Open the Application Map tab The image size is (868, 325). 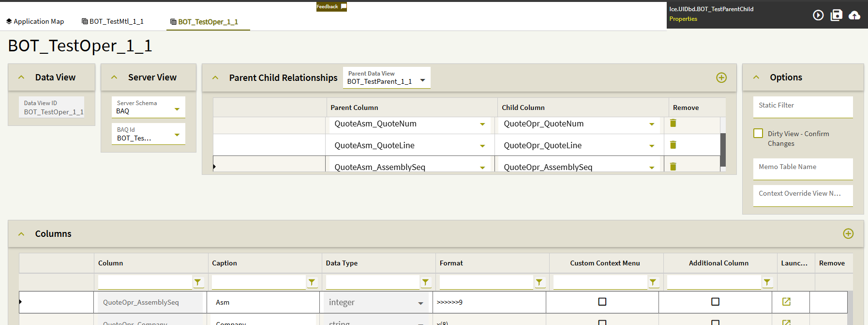[x=35, y=21]
